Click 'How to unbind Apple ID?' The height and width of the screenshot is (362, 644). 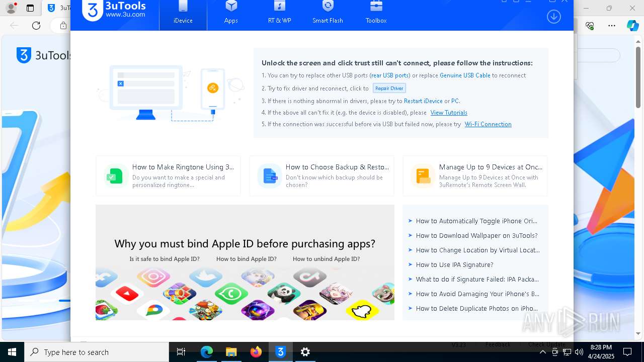326,259
